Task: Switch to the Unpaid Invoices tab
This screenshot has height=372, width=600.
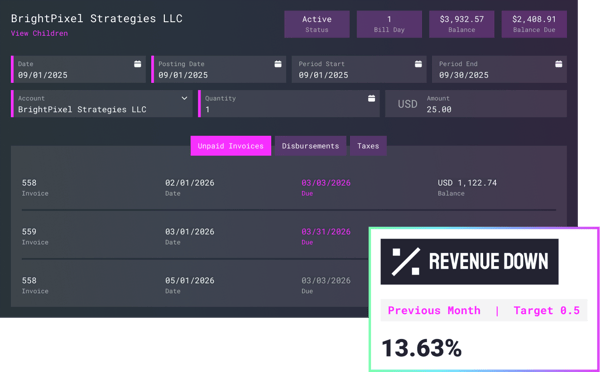Action: (x=231, y=146)
